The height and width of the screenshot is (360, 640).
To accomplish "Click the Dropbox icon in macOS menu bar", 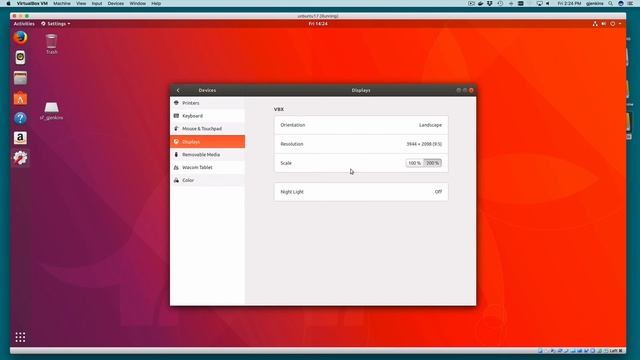I will pos(489,3).
